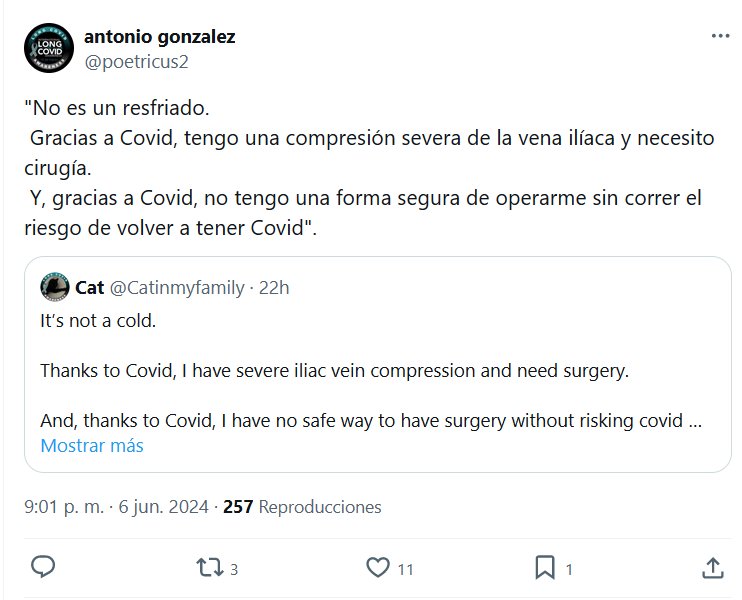Click Cat's small profile avatar

point(54,288)
